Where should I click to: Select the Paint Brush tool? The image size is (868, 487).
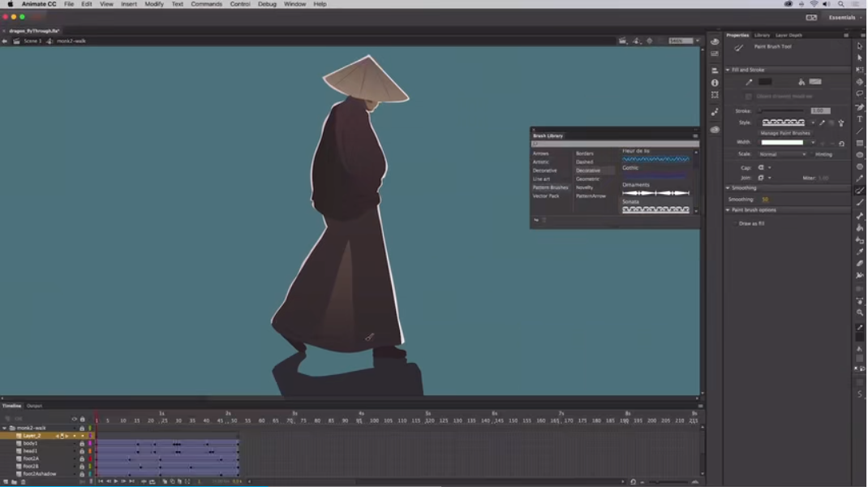[861, 190]
